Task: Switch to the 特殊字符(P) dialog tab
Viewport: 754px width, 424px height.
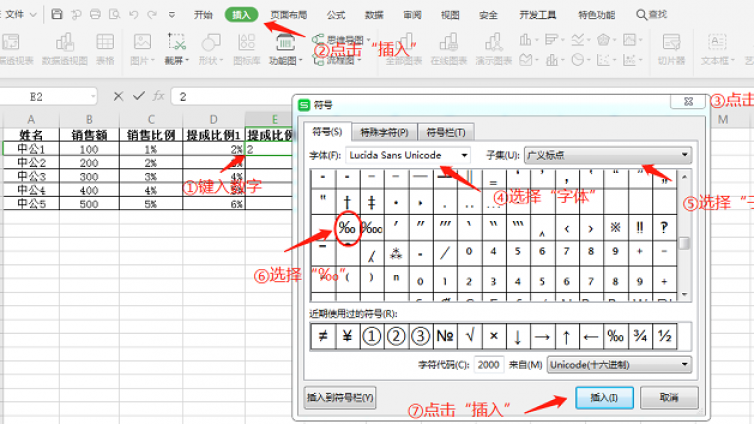Action: [x=384, y=132]
